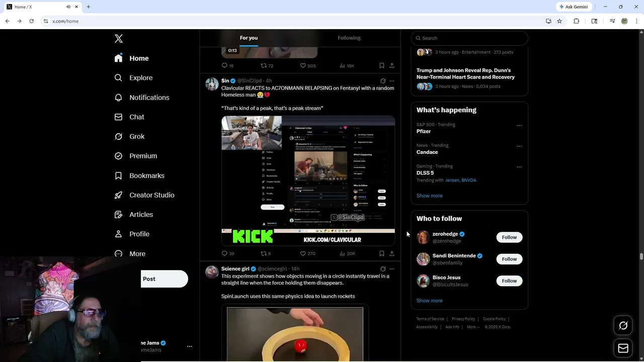Open the $in profile avatar

pos(212,84)
